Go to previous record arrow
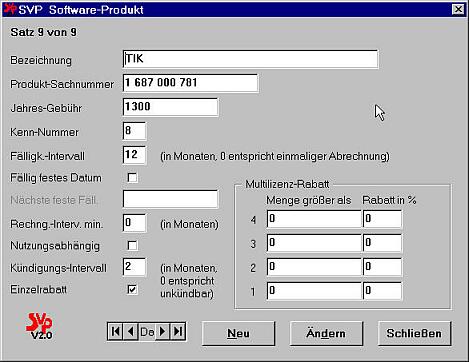 [x=131, y=331]
